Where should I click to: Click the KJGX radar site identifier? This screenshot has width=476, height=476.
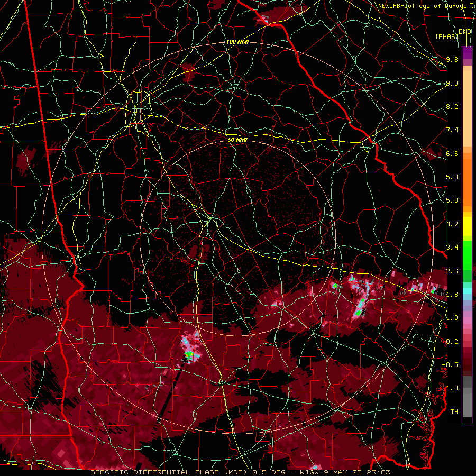[x=308, y=472]
